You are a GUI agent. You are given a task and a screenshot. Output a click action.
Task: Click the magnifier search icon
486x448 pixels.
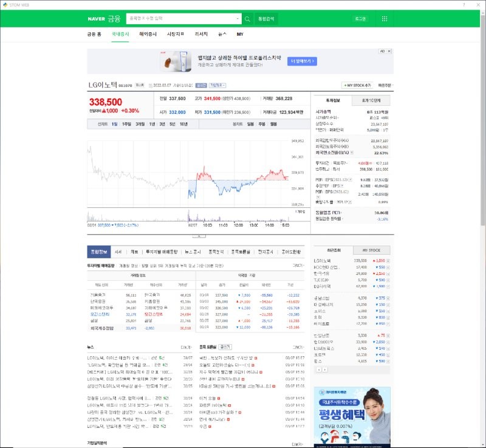coord(247,19)
